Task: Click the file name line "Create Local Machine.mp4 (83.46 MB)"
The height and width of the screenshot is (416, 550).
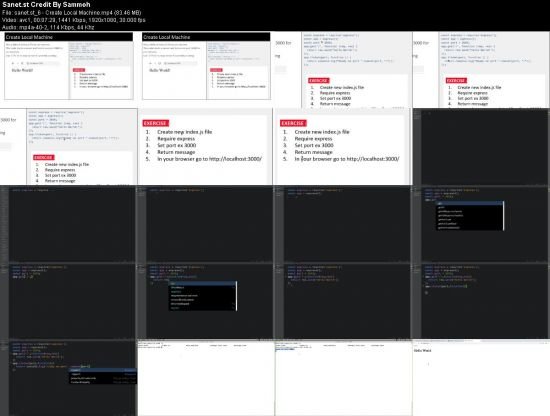Action: [72, 13]
